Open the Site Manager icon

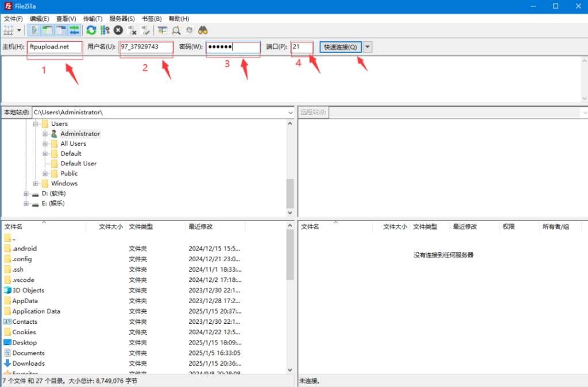point(9,30)
